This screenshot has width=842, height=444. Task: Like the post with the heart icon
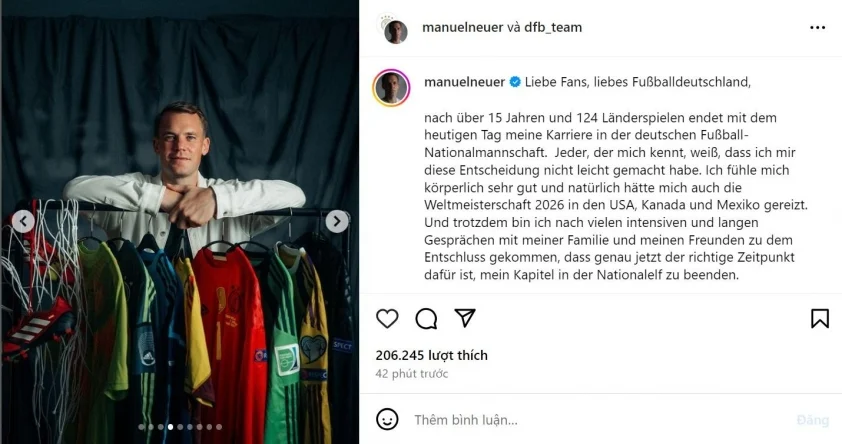387,319
